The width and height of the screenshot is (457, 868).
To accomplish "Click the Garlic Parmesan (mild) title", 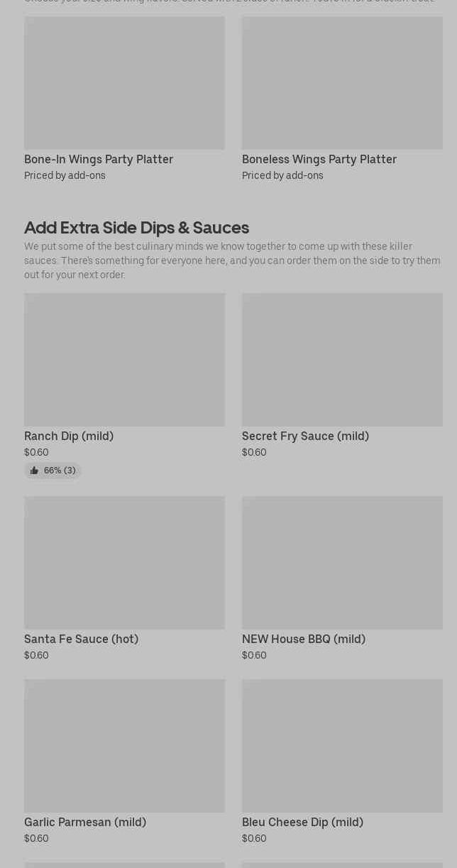I will pyautogui.click(x=85, y=822).
